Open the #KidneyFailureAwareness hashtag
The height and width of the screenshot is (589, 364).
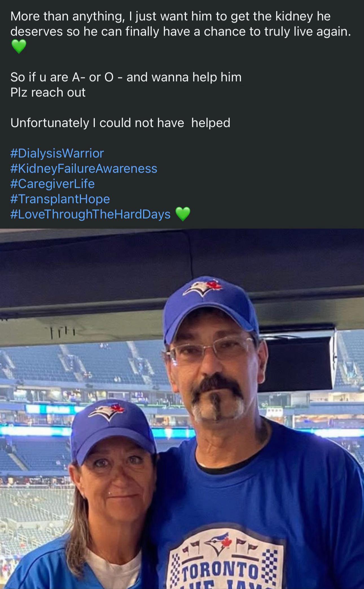point(84,169)
